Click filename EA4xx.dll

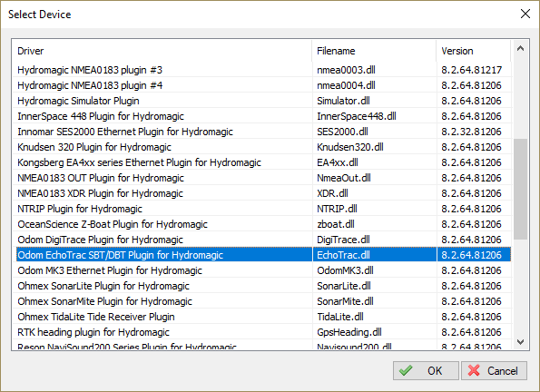(x=338, y=162)
